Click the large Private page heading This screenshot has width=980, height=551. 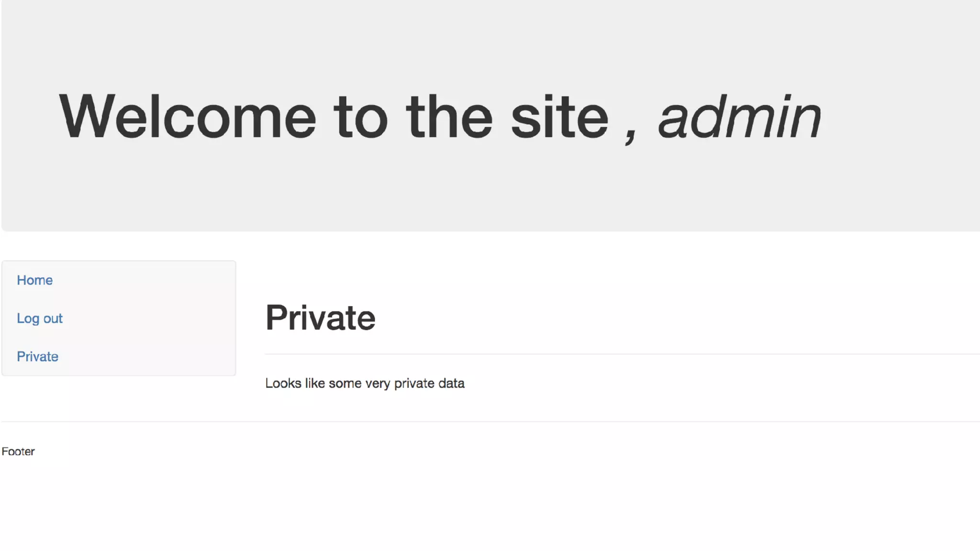pyautogui.click(x=320, y=318)
